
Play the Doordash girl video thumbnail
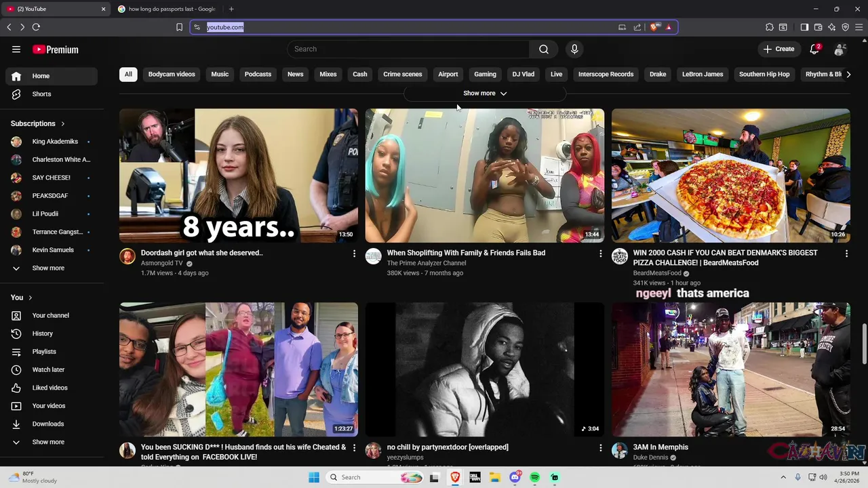coord(239,176)
